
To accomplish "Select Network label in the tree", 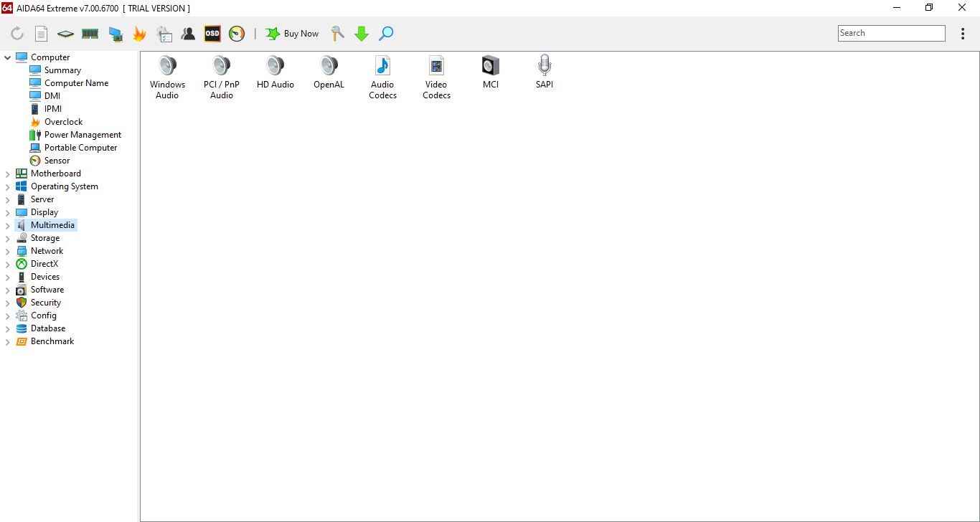I will click(x=47, y=251).
